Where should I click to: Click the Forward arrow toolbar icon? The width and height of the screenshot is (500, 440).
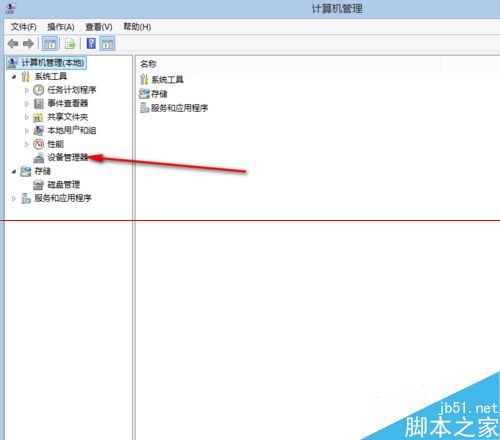click(28, 44)
